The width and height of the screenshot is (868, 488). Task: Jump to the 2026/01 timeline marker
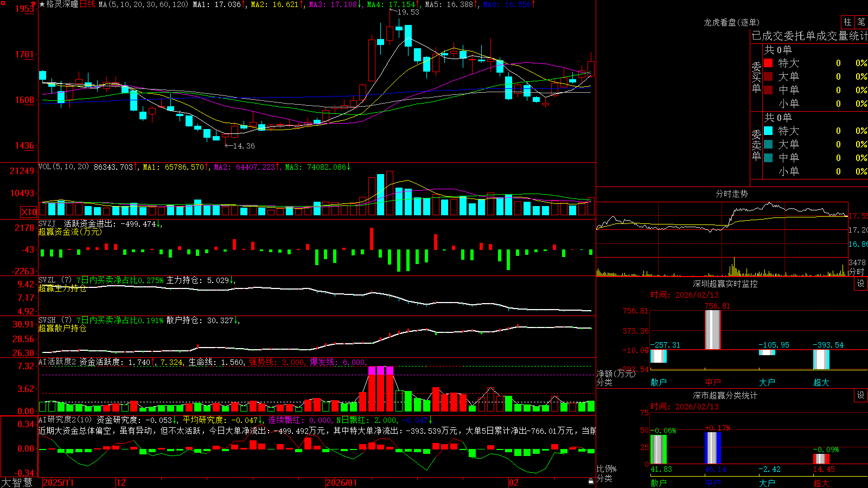pos(342,483)
